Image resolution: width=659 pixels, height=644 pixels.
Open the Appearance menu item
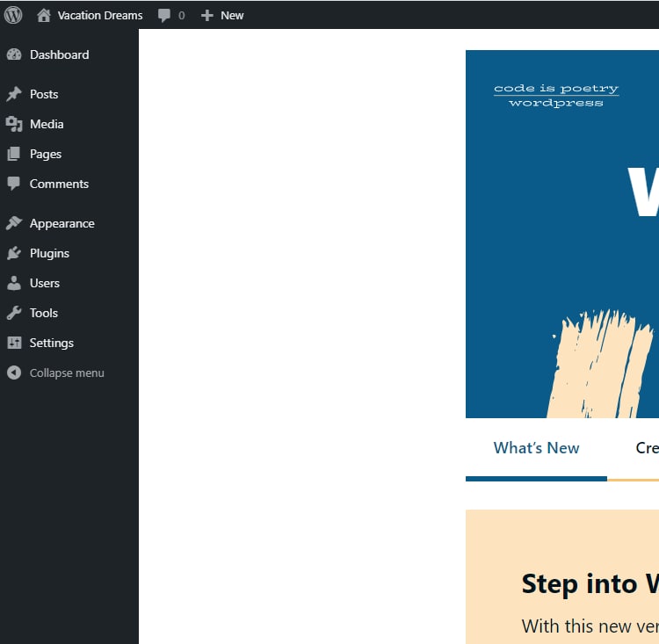click(62, 224)
